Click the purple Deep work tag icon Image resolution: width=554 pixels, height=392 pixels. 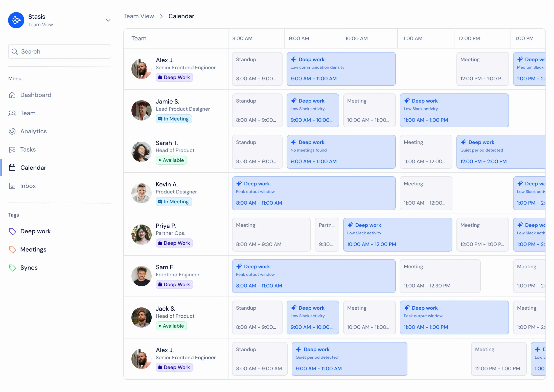tap(12, 231)
